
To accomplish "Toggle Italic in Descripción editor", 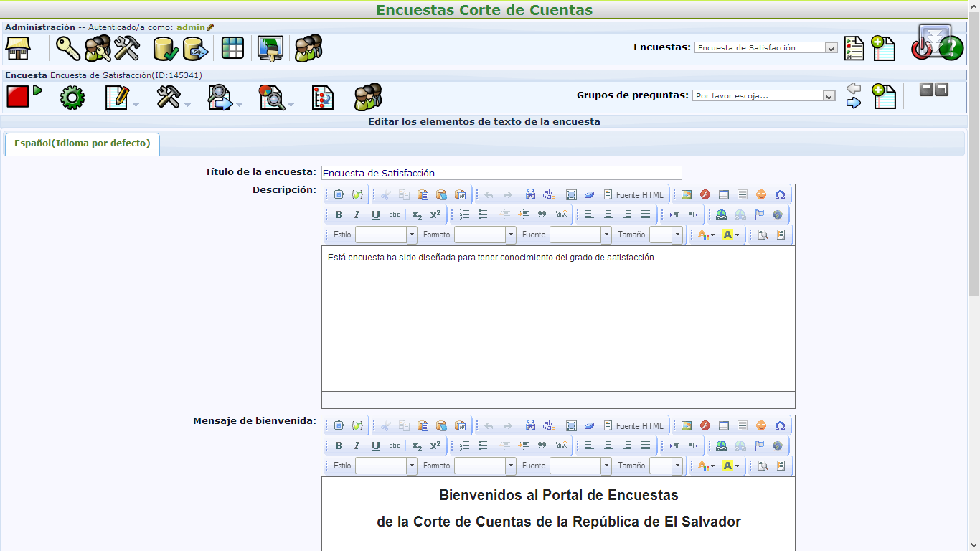I will (x=357, y=215).
